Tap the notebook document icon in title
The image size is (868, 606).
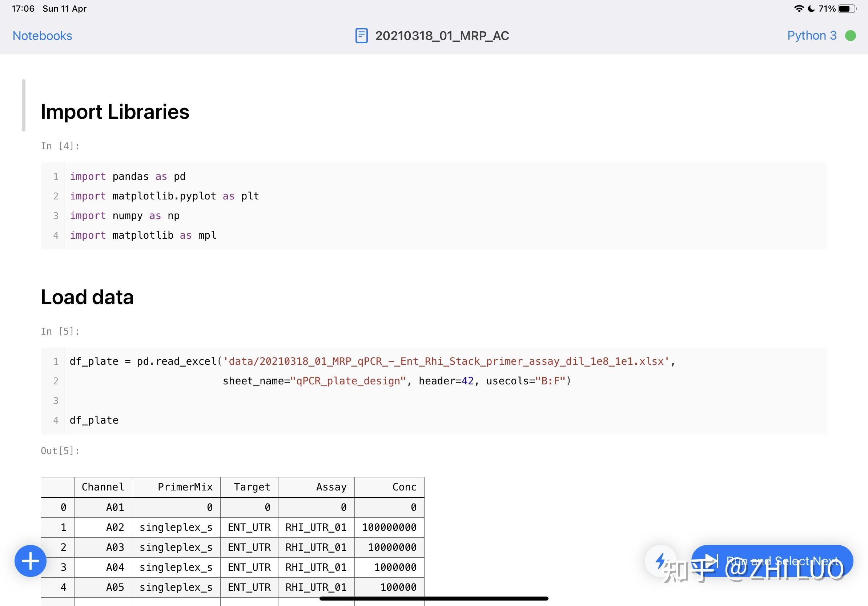[361, 36]
